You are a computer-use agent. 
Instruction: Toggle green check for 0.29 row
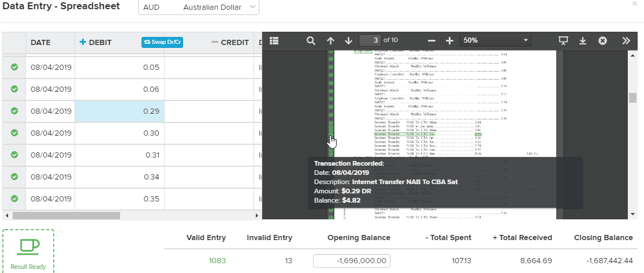(x=14, y=111)
